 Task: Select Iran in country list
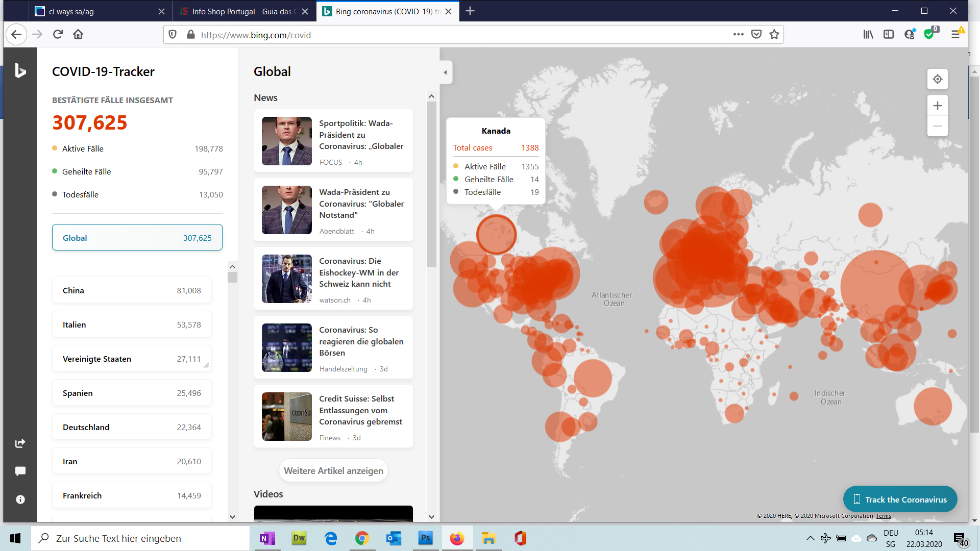coord(132,461)
